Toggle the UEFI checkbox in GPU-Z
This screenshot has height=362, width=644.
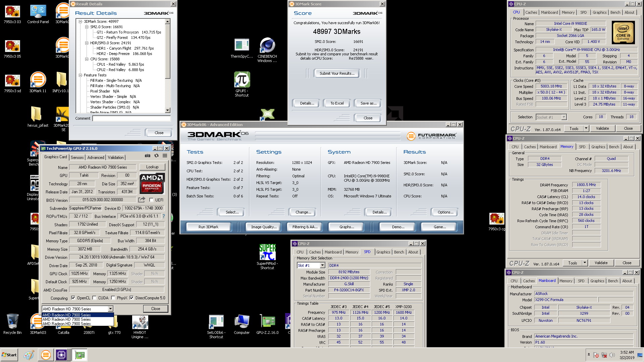coord(152,200)
